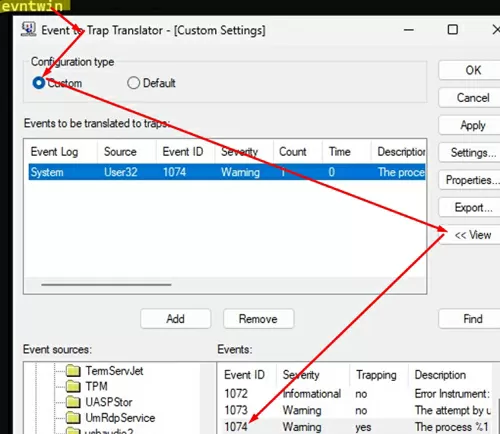
Task: Click the Find button
Action: point(473,319)
